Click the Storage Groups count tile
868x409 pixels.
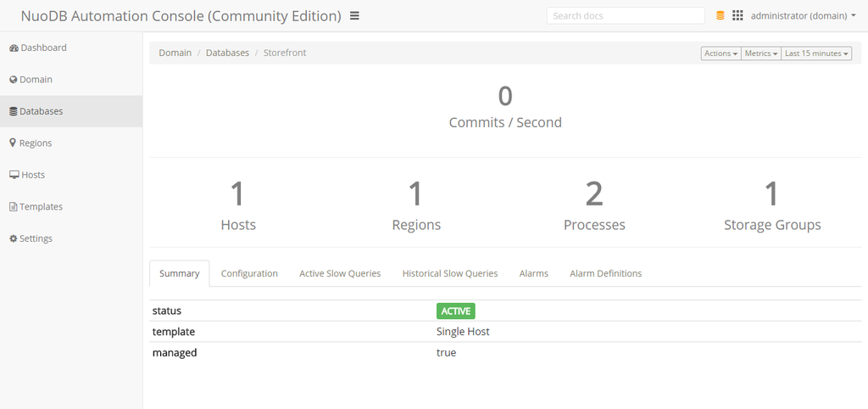point(772,205)
